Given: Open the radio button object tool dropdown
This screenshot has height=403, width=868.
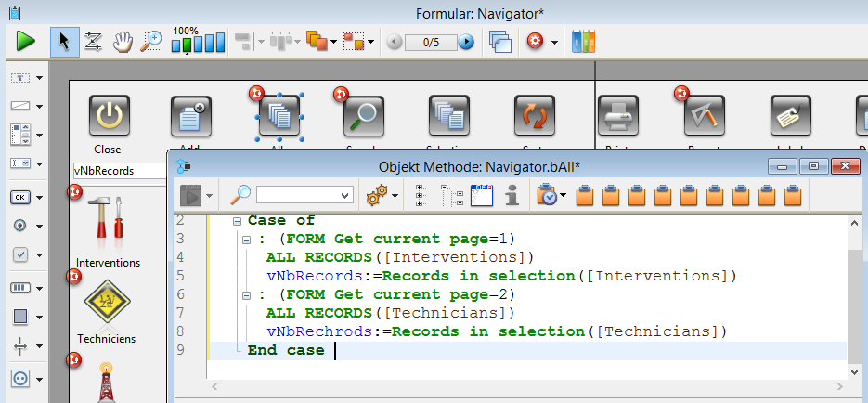Looking at the screenshot, I should click(x=40, y=226).
